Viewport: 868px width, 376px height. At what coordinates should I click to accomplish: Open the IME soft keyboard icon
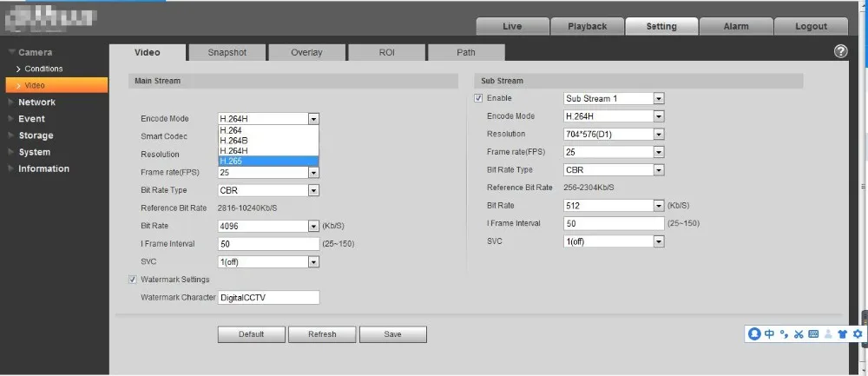[x=813, y=334]
